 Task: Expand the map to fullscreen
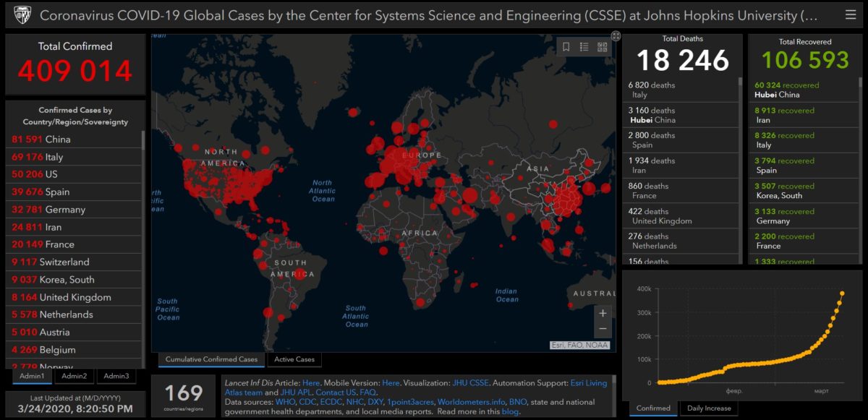tap(616, 35)
